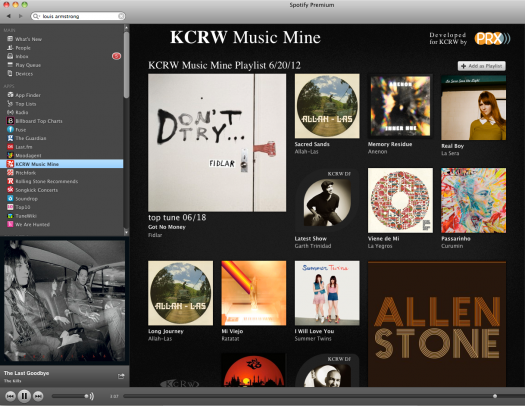This screenshot has width=525, height=406.
Task: Go to the previous track
Action: click(10, 396)
